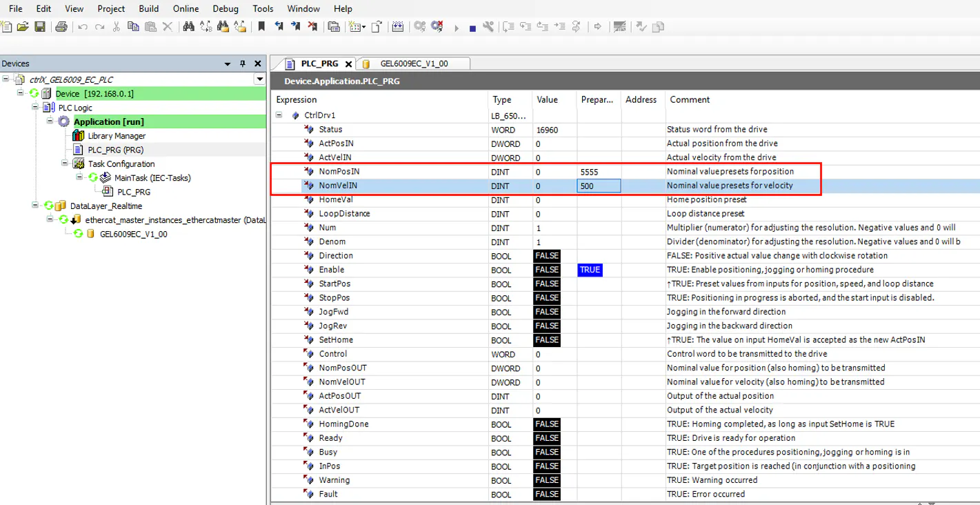The width and height of the screenshot is (980, 505).
Task: Toggle the FALSE value of JogFwd
Action: 547,312
